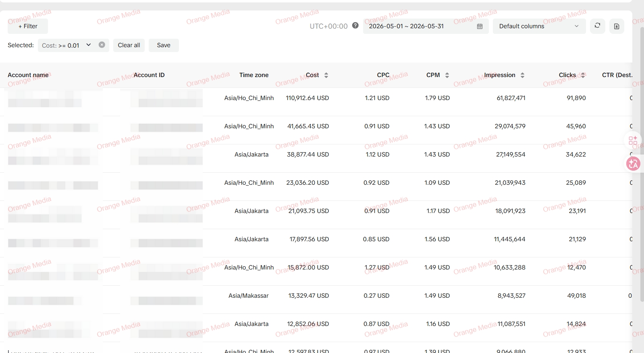Click the 12,470 clicks cell

pyautogui.click(x=576, y=267)
